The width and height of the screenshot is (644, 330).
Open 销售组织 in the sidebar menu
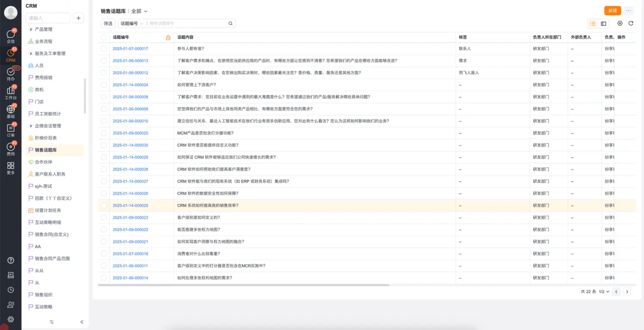(43, 294)
